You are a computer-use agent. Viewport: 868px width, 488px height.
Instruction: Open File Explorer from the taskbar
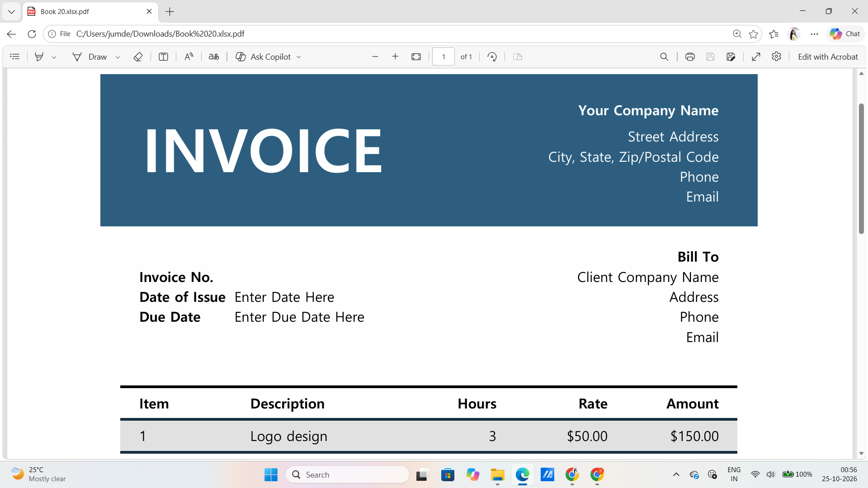497,475
